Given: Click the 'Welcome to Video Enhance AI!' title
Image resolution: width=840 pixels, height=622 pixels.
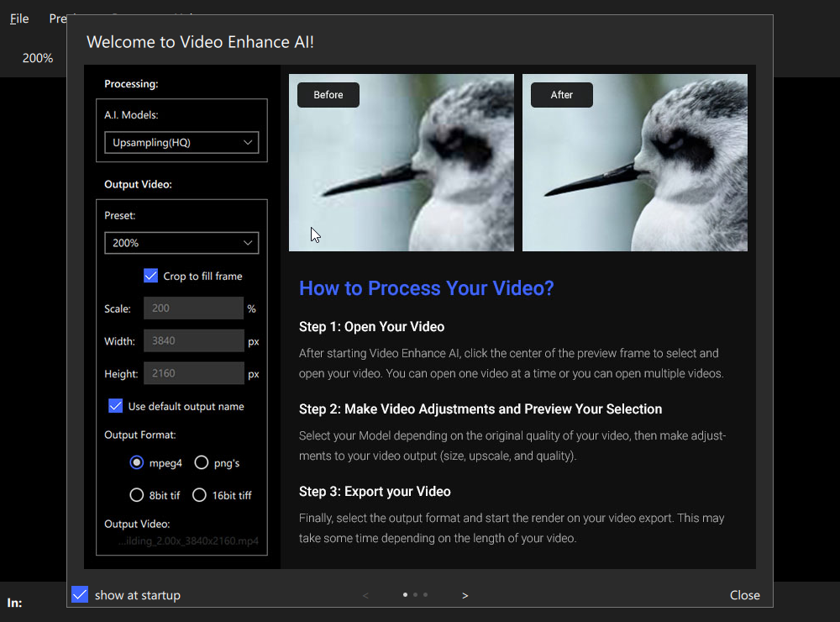Looking at the screenshot, I should 201,42.
